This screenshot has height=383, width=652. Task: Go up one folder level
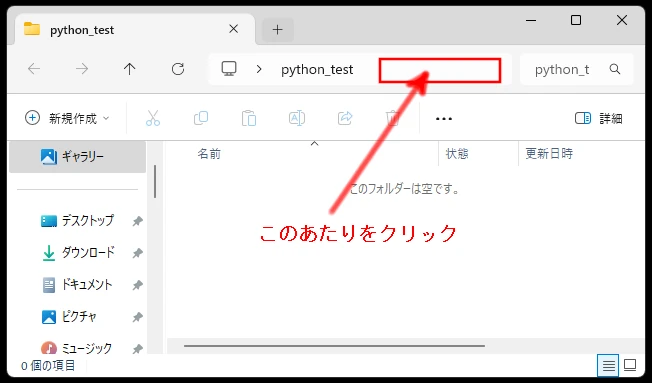point(130,69)
